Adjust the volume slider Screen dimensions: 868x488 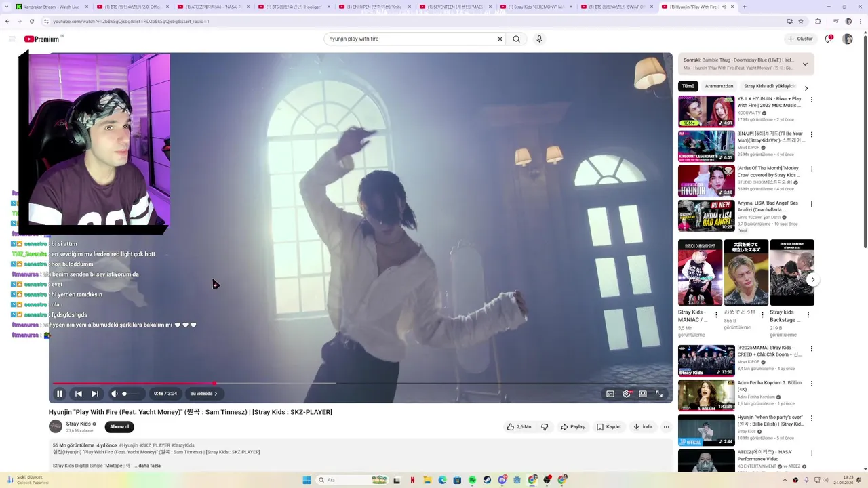[x=132, y=394]
